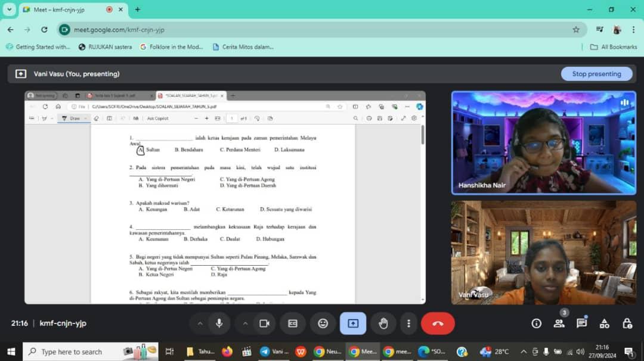Open the in-call chat messages
The image size is (644, 361).
point(581,323)
